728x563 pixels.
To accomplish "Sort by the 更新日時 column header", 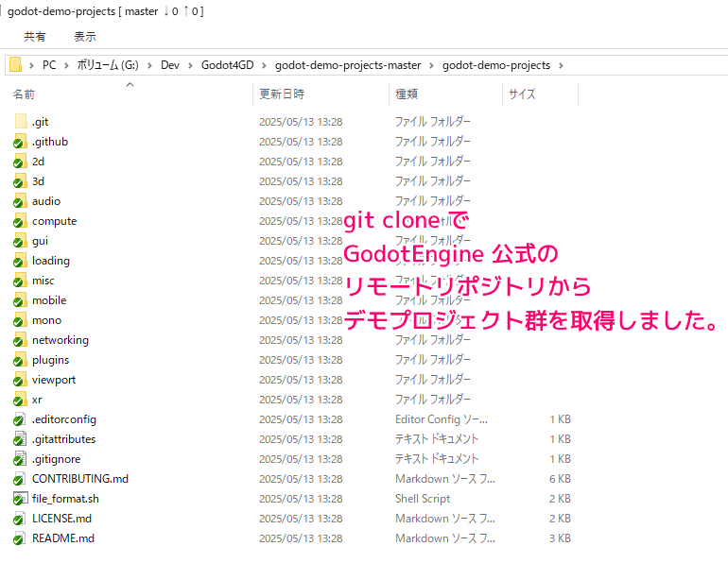I will (282, 94).
